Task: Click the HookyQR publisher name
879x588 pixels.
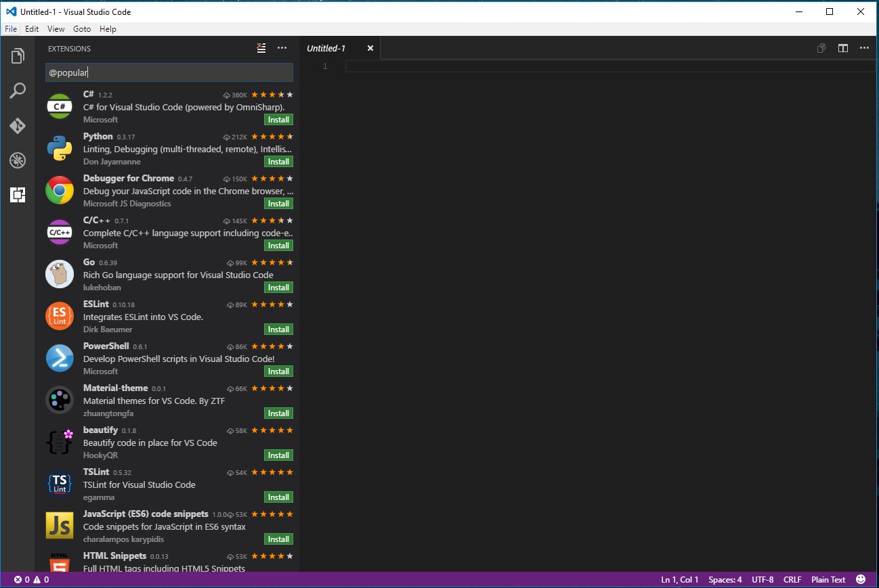Action: (x=100, y=455)
